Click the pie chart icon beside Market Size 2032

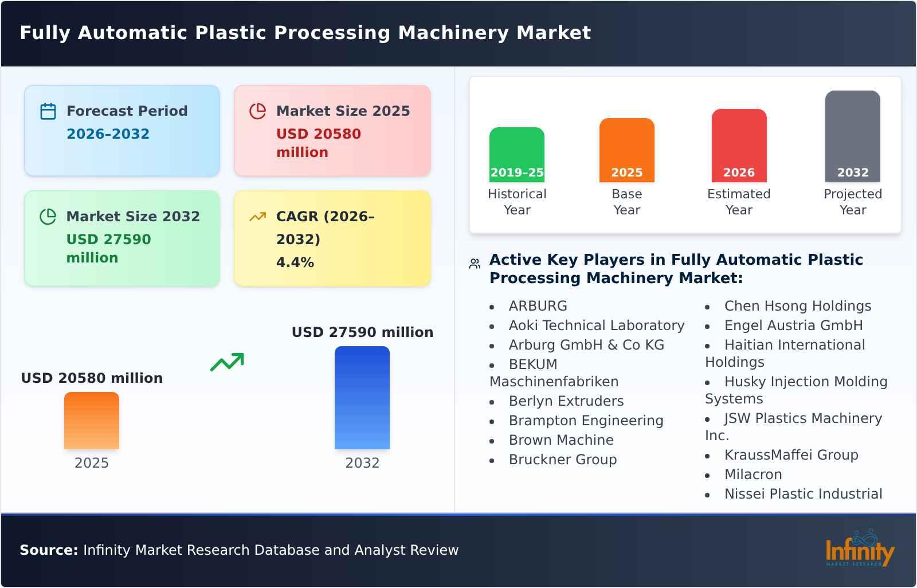48,217
